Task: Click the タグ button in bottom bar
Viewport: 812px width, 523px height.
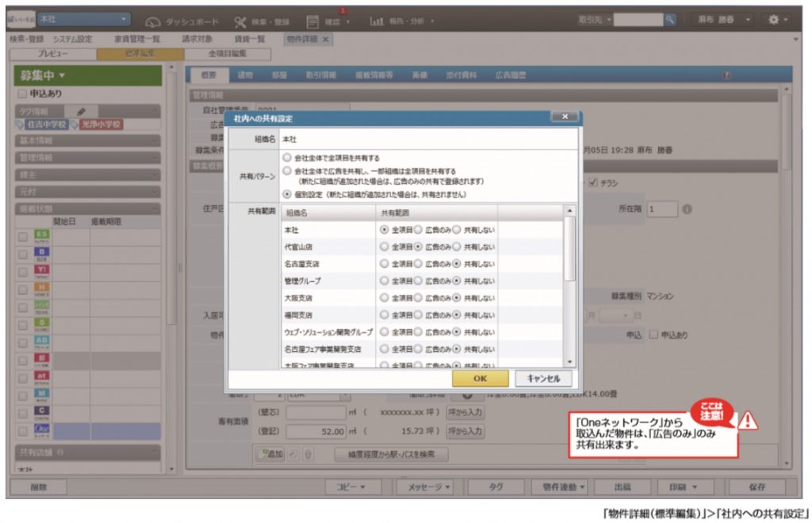Action: tap(496, 487)
